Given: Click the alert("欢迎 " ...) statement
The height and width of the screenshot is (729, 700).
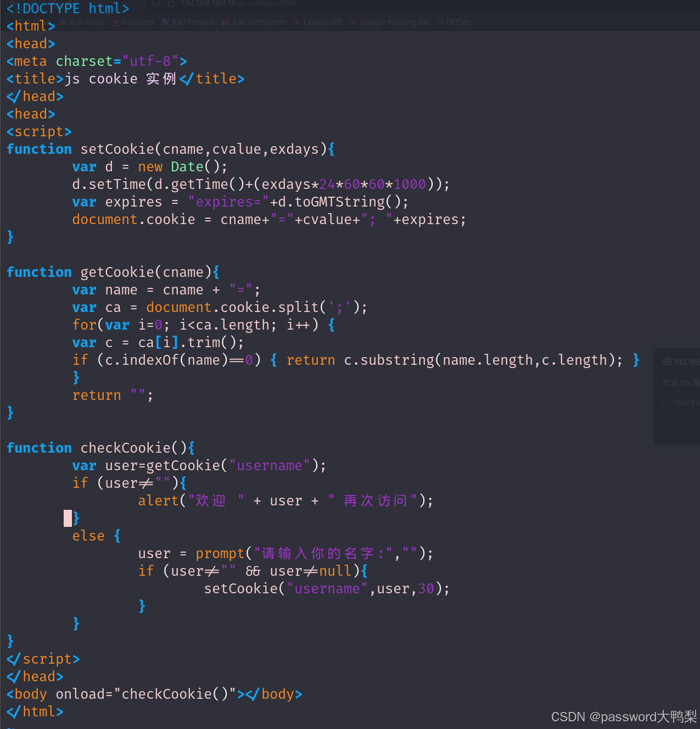Looking at the screenshot, I should [x=285, y=500].
